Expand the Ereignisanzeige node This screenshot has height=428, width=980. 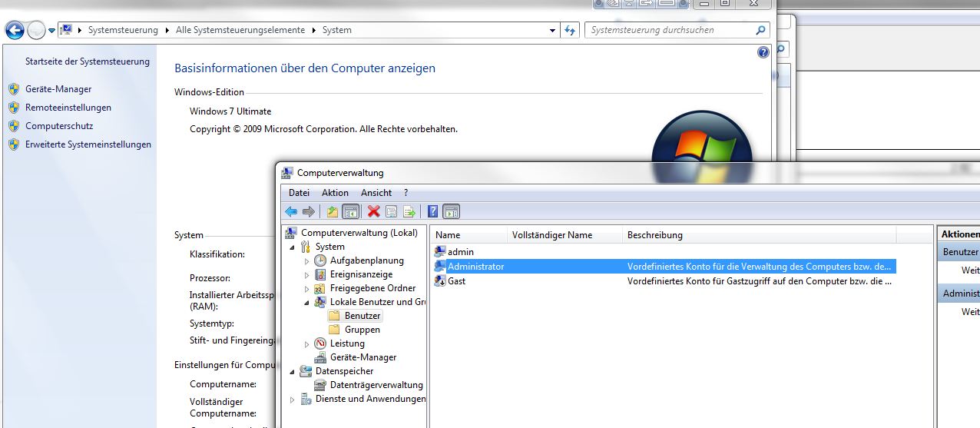(x=307, y=275)
